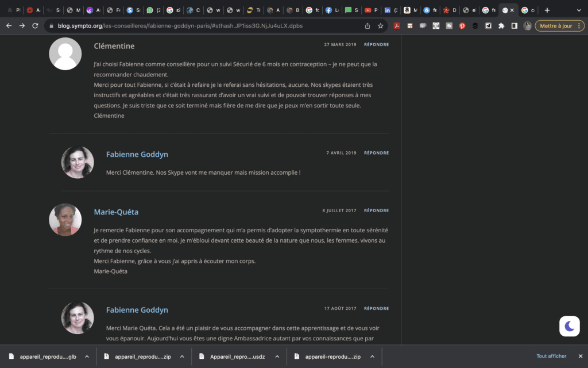Click the share page icon in address bar
588x368 pixels.
click(x=367, y=26)
